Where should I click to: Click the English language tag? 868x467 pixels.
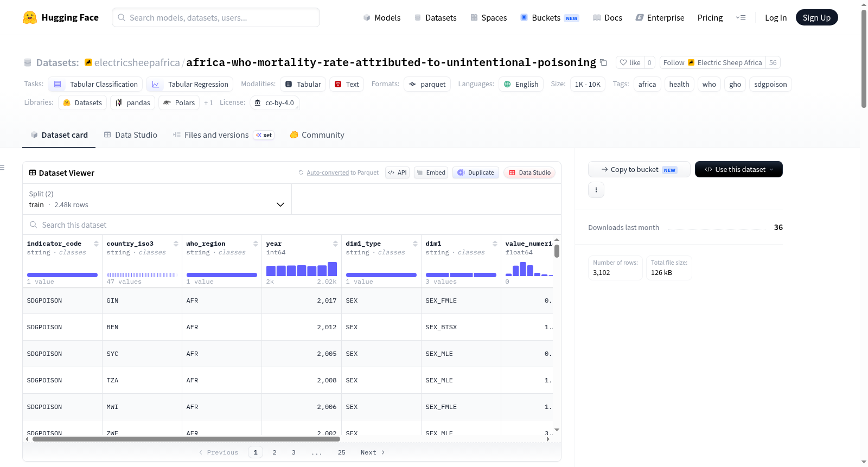[521, 84]
